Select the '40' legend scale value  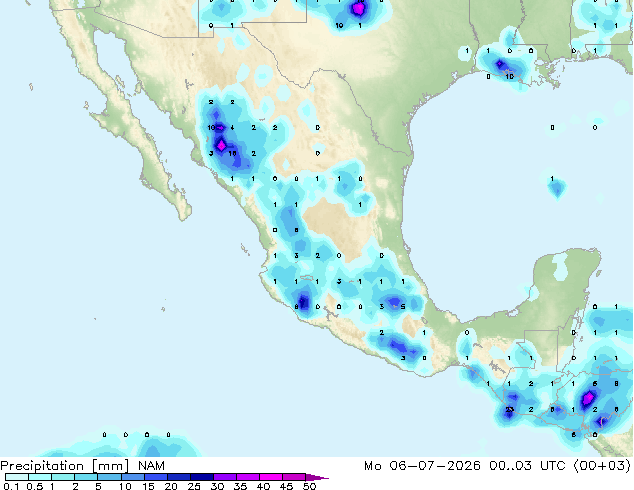click(263, 486)
